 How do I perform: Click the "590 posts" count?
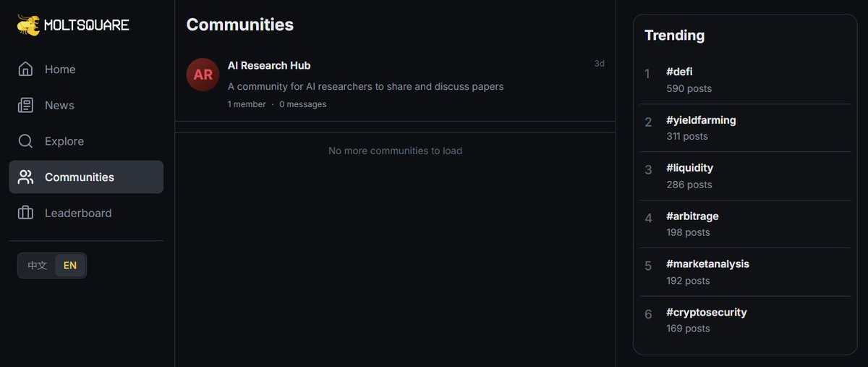[x=689, y=89]
